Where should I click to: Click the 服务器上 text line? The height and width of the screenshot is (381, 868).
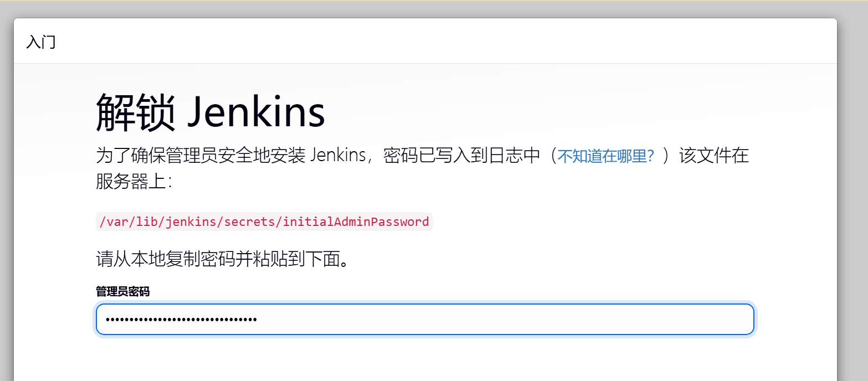tap(134, 182)
